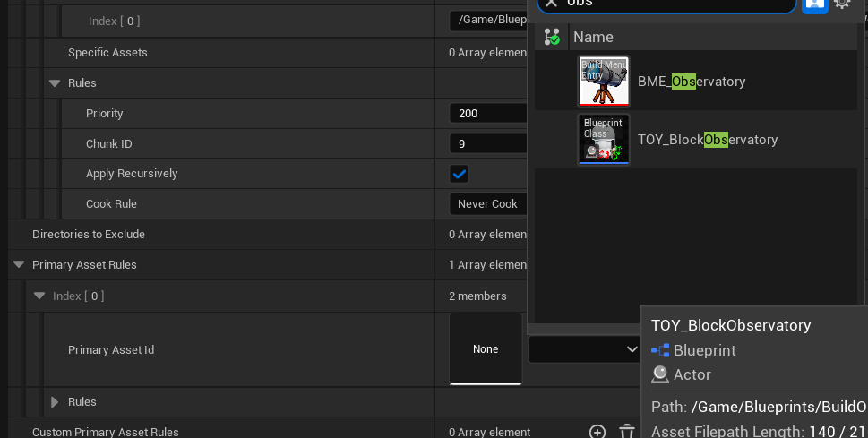Click the BME_Observatory telescope thumbnail
Viewport: 868px width, 438px height.
pos(604,82)
